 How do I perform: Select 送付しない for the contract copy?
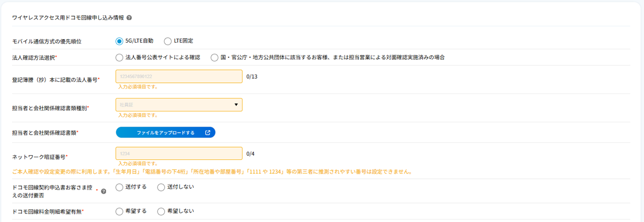161,187
